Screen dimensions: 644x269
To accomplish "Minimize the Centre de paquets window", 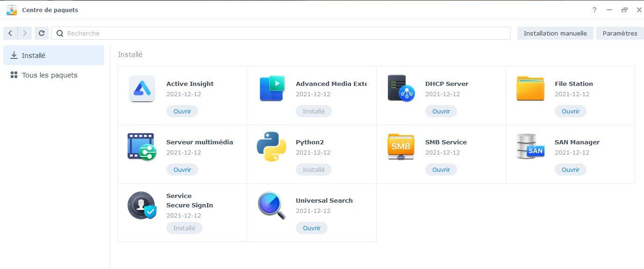I will (609, 10).
